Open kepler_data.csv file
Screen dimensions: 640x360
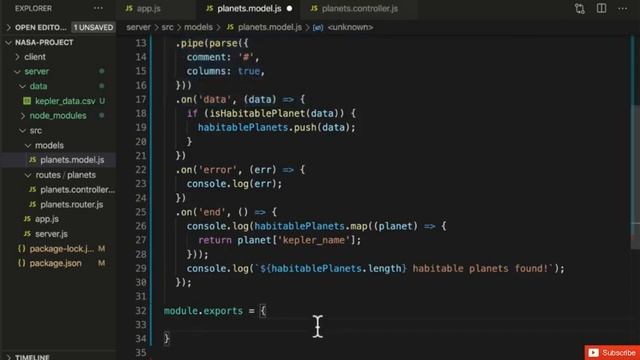(x=65, y=101)
